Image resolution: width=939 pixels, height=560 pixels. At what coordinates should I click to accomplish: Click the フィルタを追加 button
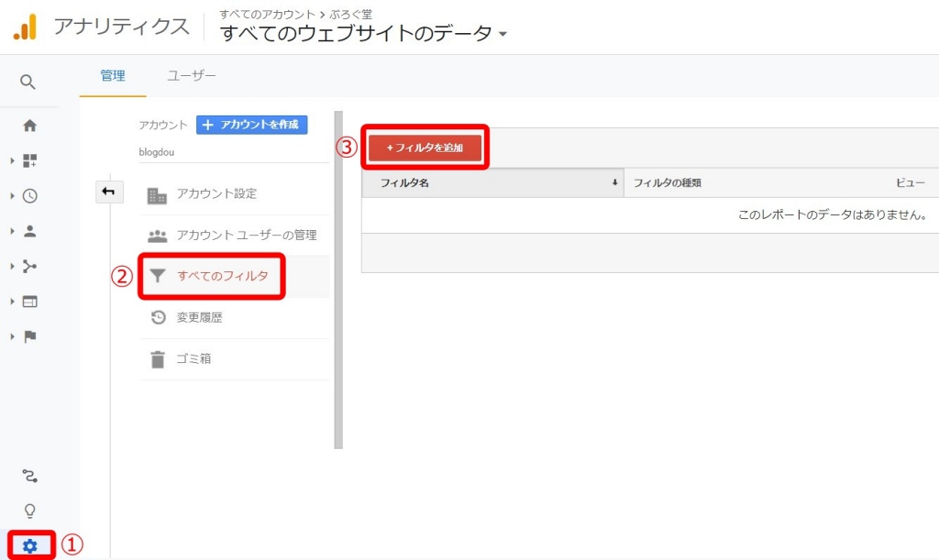pos(425,147)
